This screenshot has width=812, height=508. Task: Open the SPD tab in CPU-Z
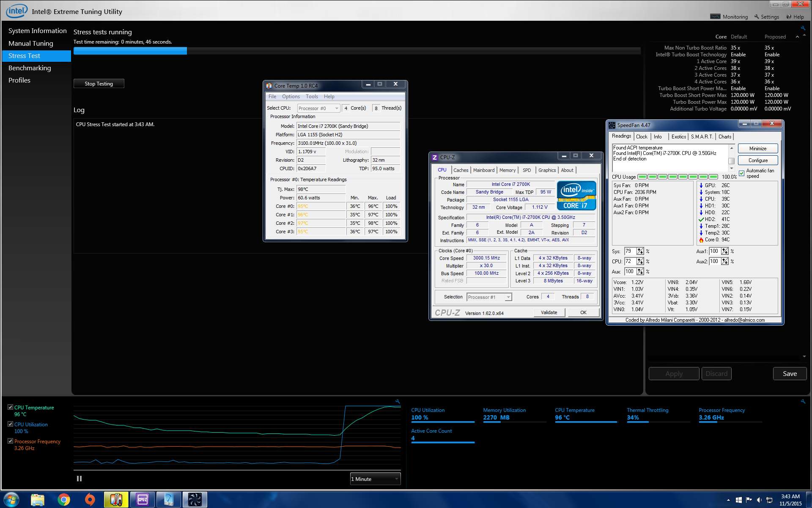coord(527,170)
